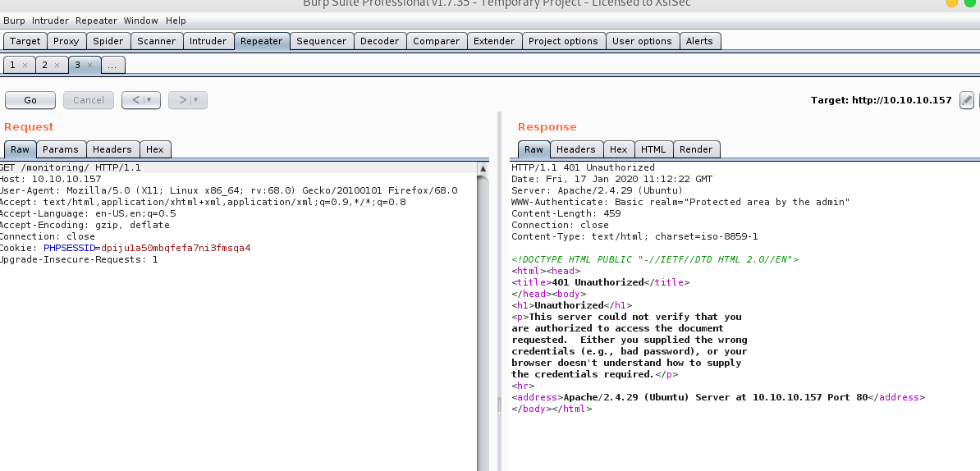The width and height of the screenshot is (980, 471).
Task: Click the Server: Apache/2.4.29 header line
Action: pos(597,190)
